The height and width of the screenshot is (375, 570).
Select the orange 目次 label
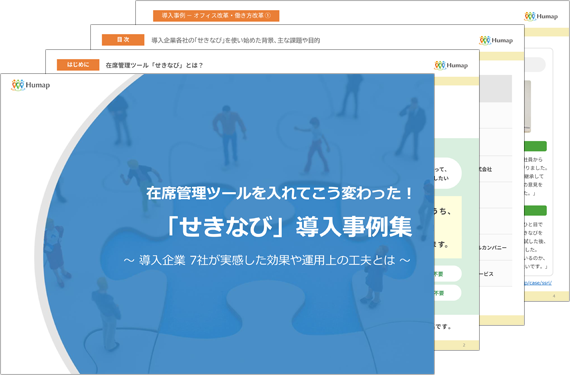point(123,40)
